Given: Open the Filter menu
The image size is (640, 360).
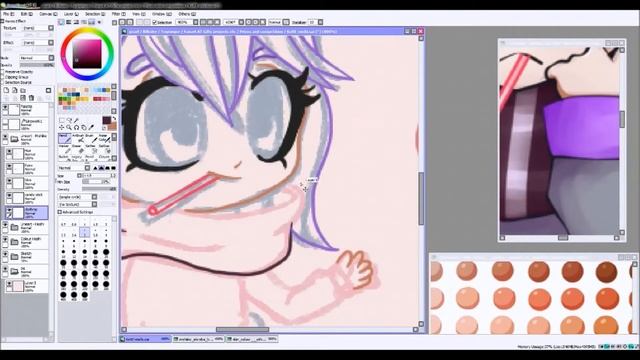Looking at the screenshot, I should tap(118, 14).
